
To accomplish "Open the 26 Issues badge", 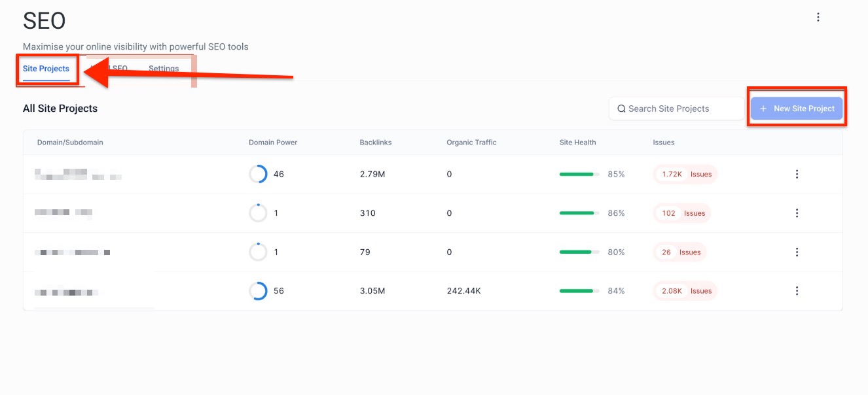I will (680, 252).
